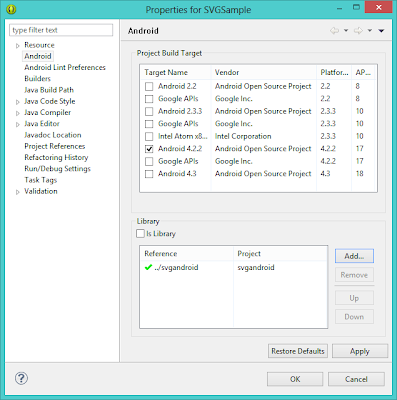This screenshot has width=397, height=400.
Task: Click the green checkmark beside ../svgandroid
Action: click(x=148, y=267)
